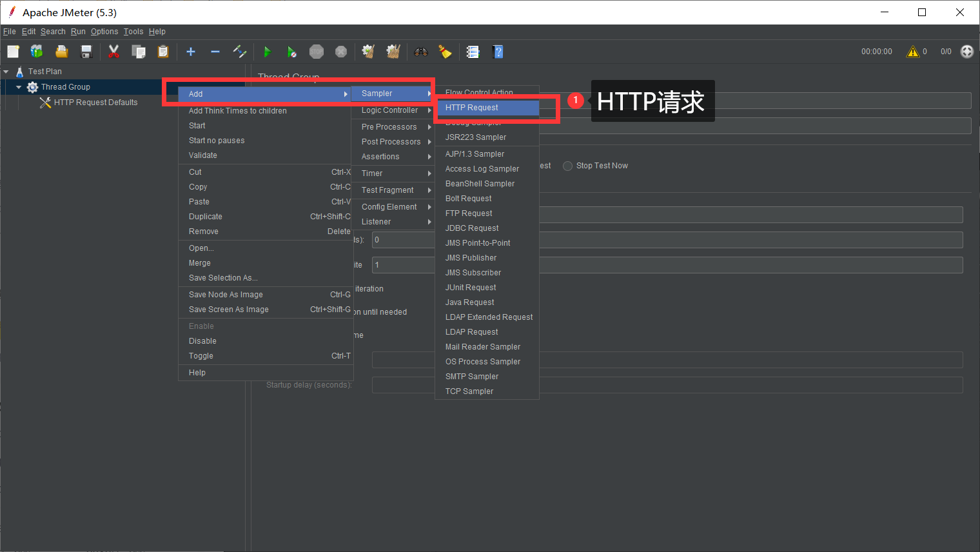Expand the Config Element submenu arrow
The height and width of the screenshot is (552, 980).
[429, 207]
